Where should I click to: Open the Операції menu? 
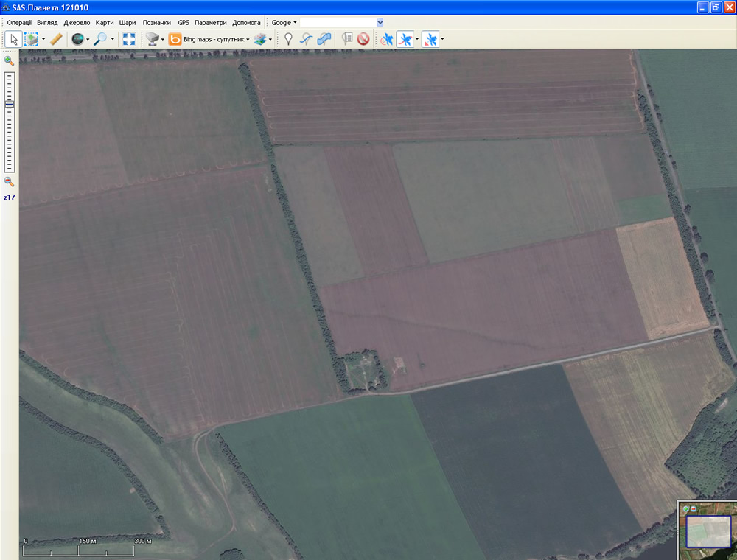[x=19, y=23]
